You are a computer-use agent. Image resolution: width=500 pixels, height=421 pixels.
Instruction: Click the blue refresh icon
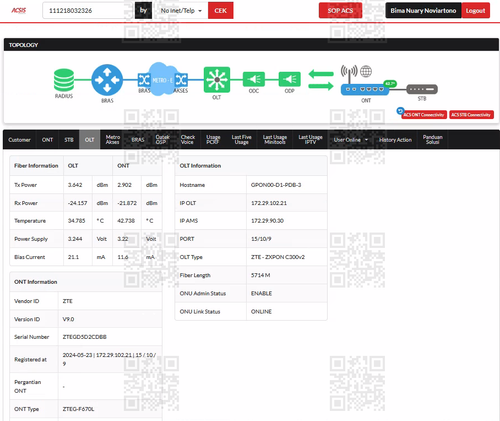400,111
